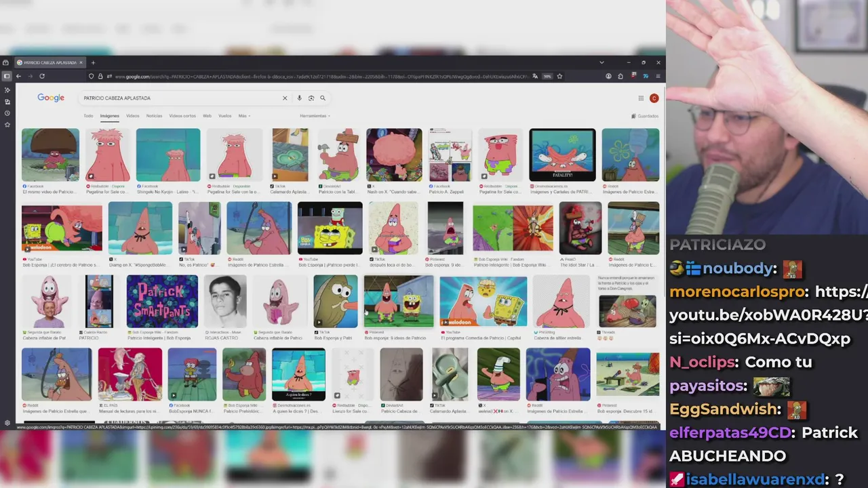868x488 pixels.
Task: Open 'Patricio con la Tabl...' DeviantArt image
Action: (338, 155)
